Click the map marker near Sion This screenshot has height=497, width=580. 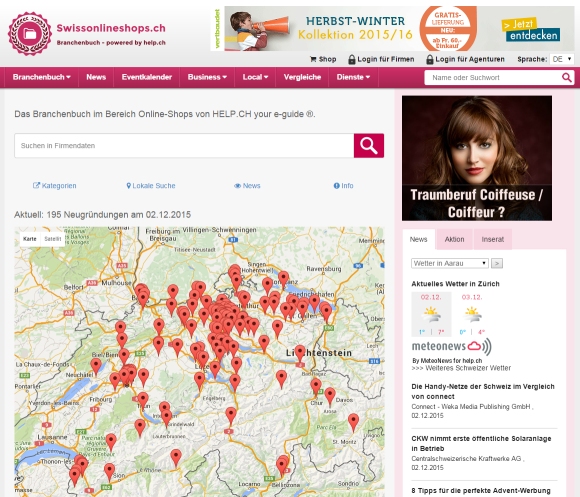coord(109,472)
